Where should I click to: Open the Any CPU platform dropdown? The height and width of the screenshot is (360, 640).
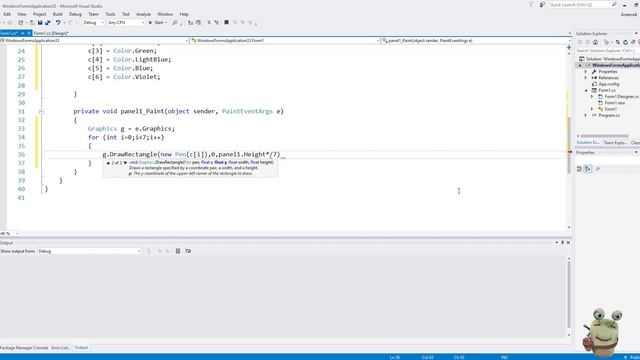[126, 23]
